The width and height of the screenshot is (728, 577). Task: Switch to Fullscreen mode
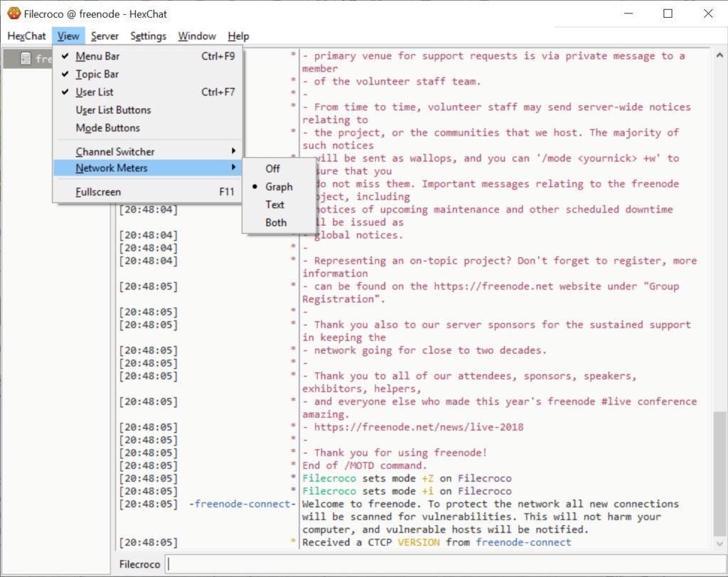pos(148,192)
